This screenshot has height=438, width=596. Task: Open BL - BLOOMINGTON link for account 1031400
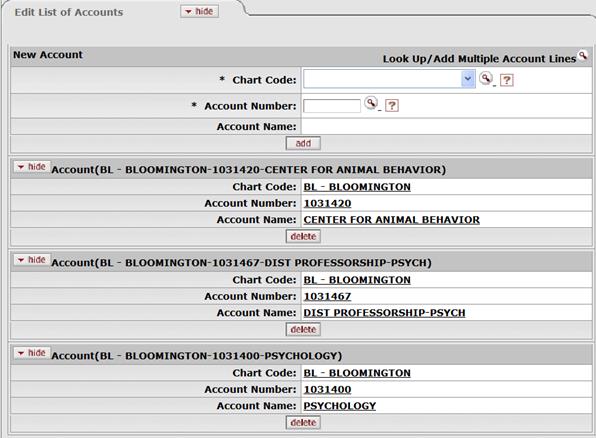357,373
